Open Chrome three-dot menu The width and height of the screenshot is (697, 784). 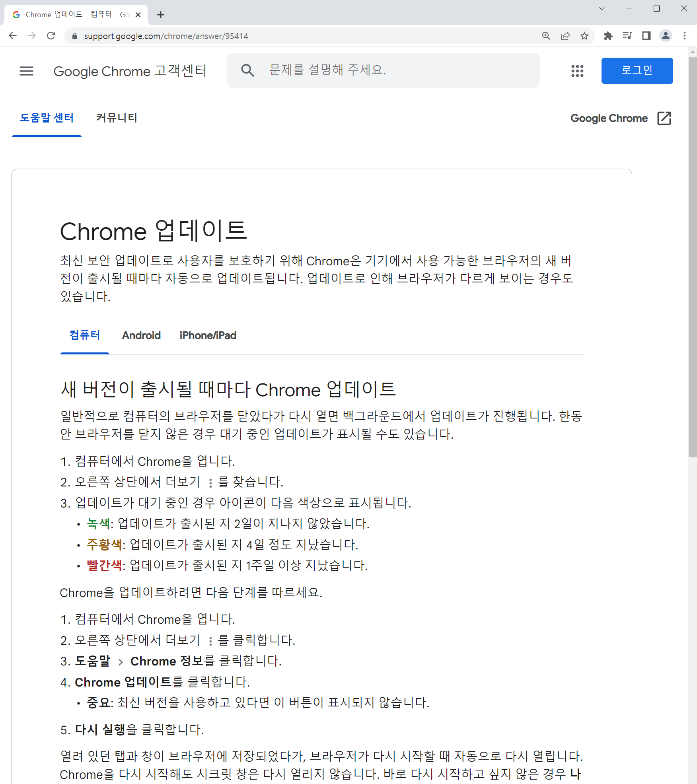(685, 36)
